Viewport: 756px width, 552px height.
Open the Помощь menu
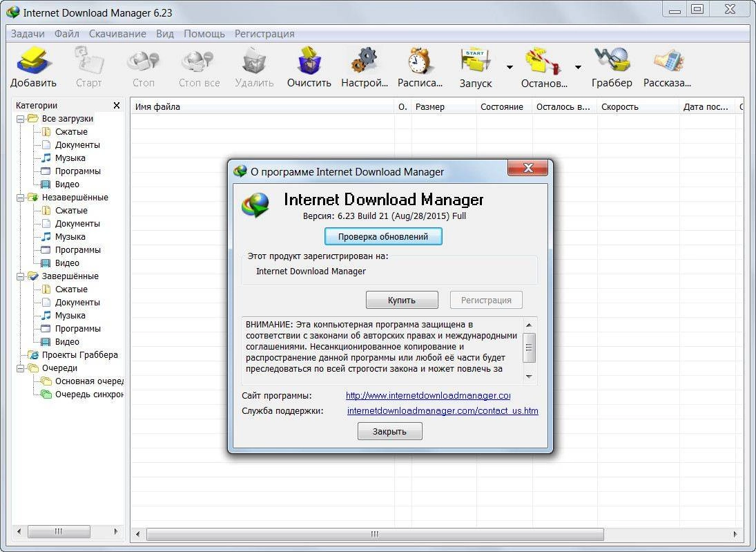[204, 34]
